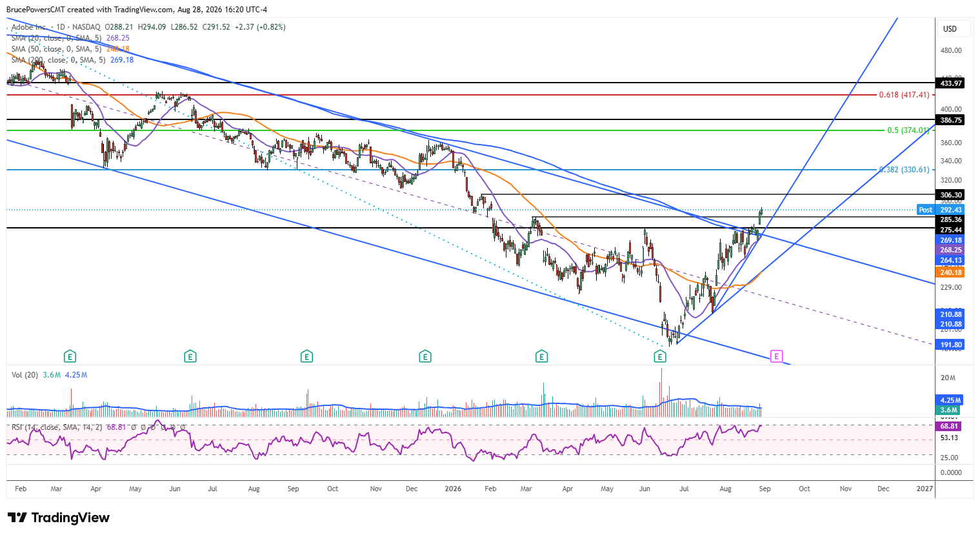This screenshot has width=980, height=537.
Task: Select the SMA 20 legend line
Action: click(x=70, y=38)
